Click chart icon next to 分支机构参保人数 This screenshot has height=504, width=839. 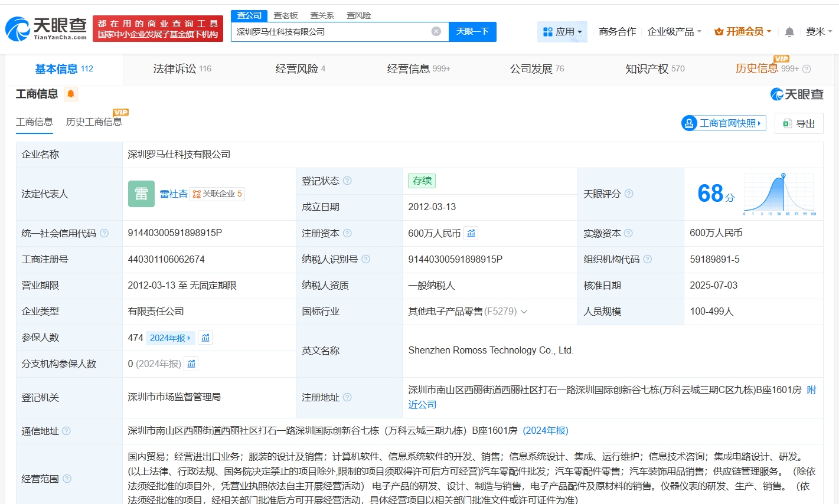[x=191, y=364]
